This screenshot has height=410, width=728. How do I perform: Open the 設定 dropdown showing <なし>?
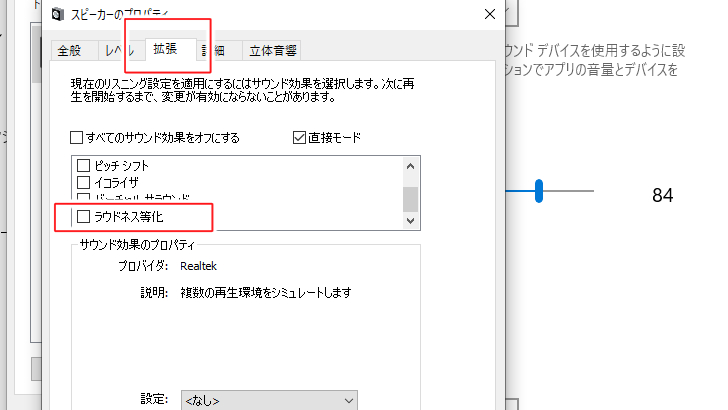point(269,400)
